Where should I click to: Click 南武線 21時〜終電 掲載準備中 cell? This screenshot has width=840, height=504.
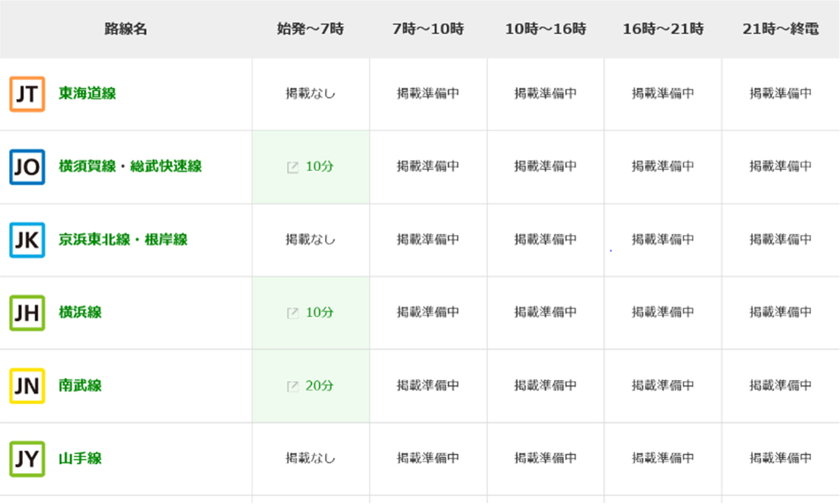[781, 385]
